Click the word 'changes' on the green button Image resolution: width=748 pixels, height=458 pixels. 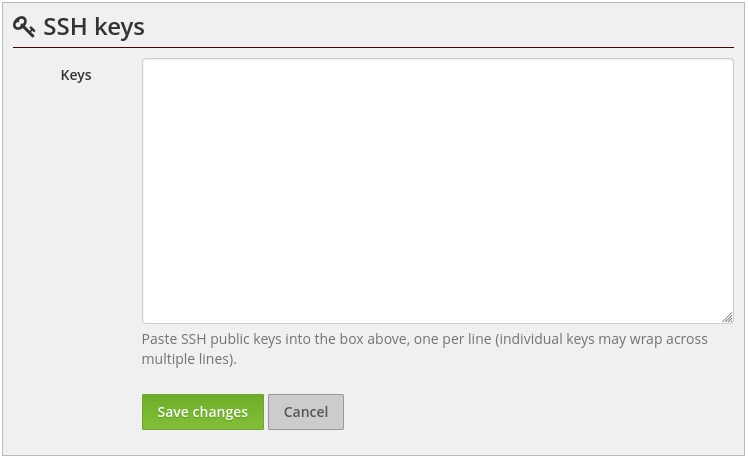[x=220, y=412]
